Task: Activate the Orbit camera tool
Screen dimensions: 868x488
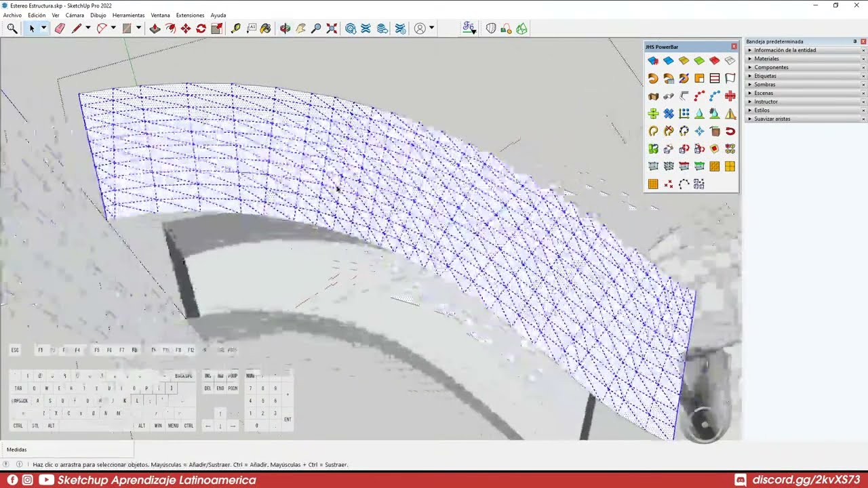Action: coord(285,28)
